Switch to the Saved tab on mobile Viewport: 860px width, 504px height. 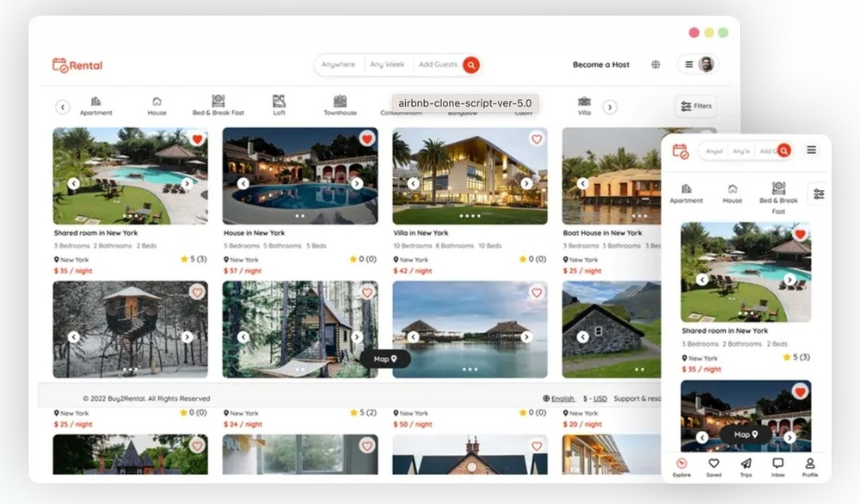coord(714,467)
